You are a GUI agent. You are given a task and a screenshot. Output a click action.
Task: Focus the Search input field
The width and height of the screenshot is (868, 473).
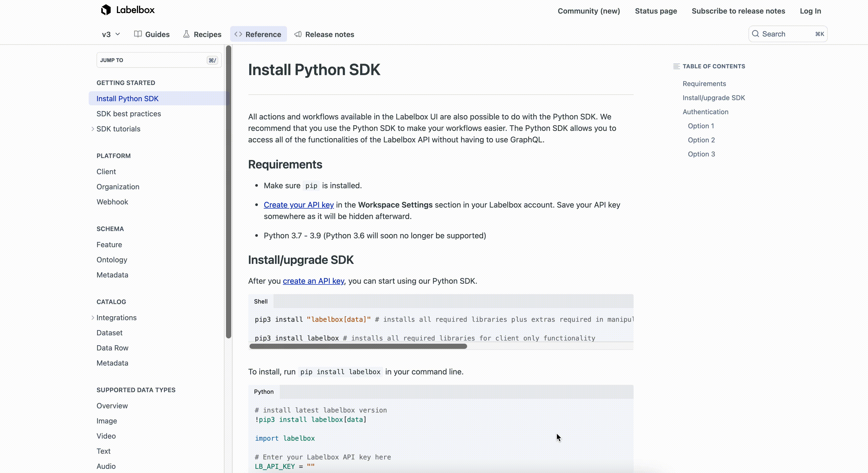(788, 34)
